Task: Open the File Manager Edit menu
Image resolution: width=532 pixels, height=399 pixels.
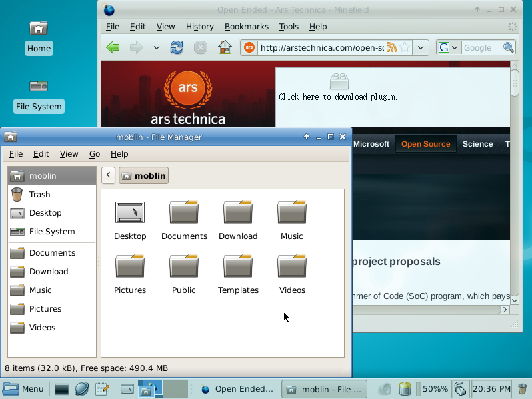Action: pyautogui.click(x=41, y=154)
